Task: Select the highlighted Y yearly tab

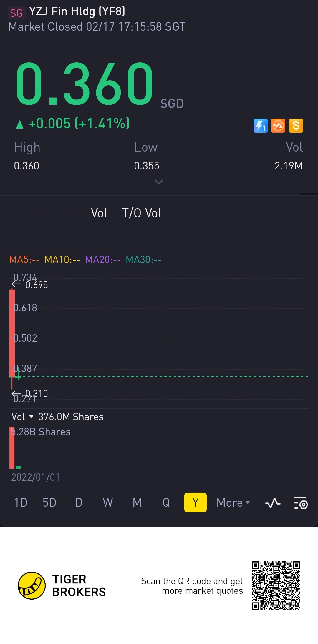Action: (196, 502)
